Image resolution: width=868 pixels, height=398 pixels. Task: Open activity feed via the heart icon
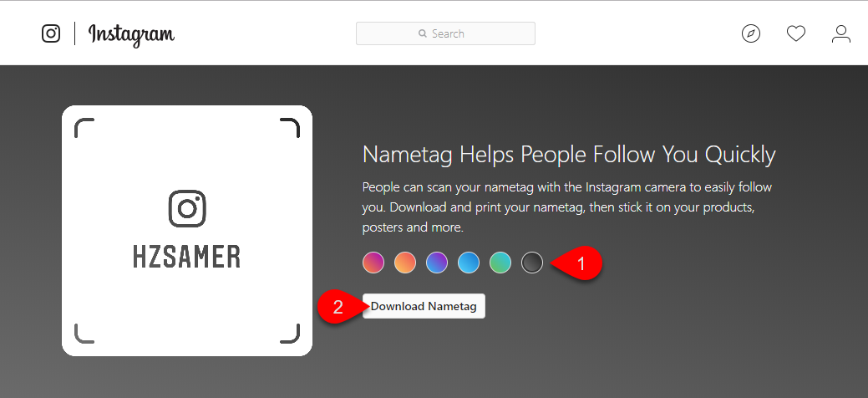[796, 33]
